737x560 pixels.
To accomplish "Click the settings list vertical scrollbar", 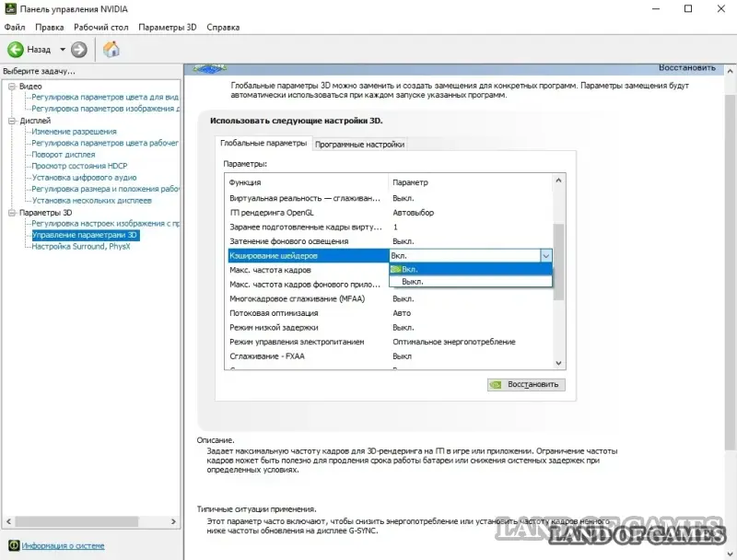I will point(558,276).
